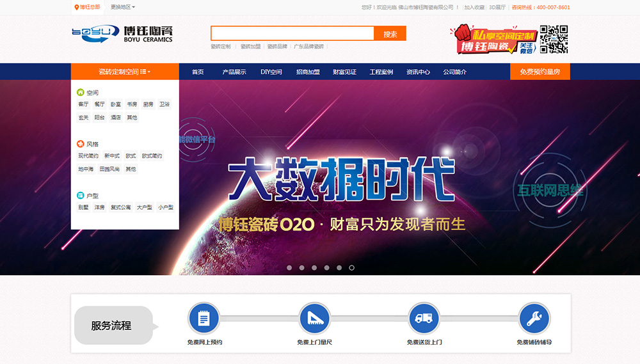Select the 别墅 house type tag

[x=83, y=207]
